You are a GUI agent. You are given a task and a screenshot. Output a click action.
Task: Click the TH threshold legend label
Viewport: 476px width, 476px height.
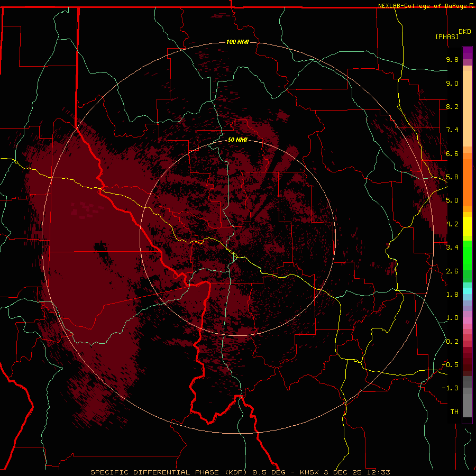click(454, 412)
